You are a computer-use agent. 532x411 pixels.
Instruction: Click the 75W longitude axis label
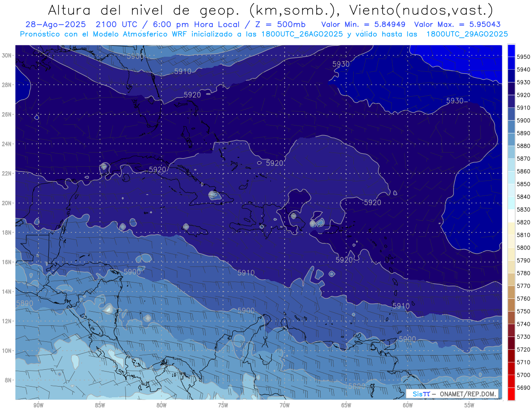pos(223,405)
